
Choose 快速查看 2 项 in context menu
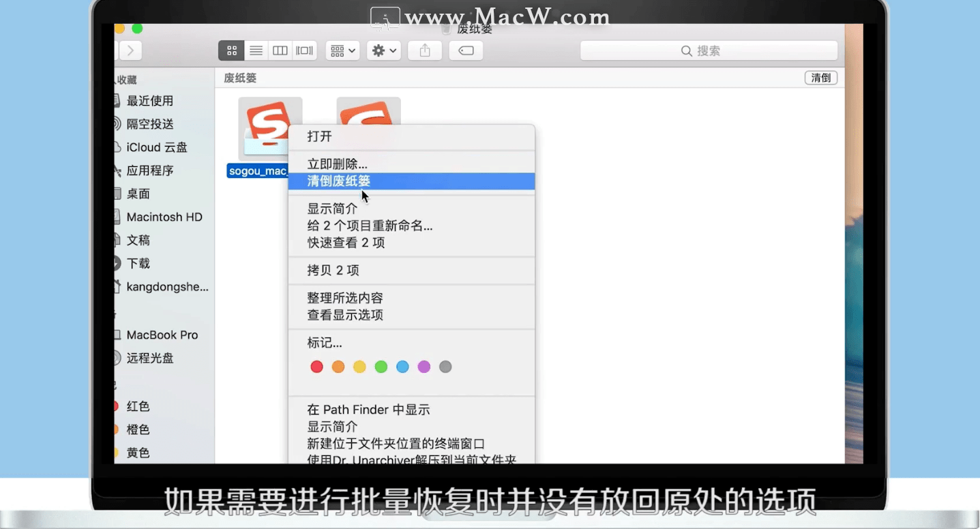411,243
